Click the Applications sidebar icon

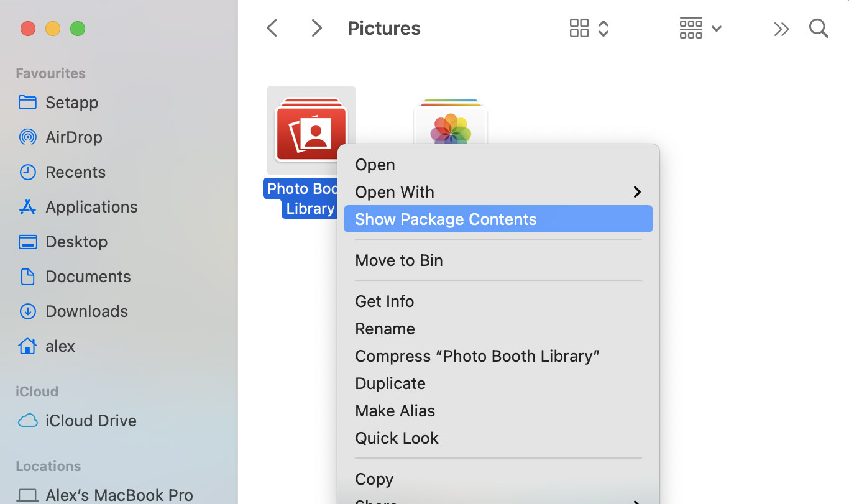tap(27, 206)
